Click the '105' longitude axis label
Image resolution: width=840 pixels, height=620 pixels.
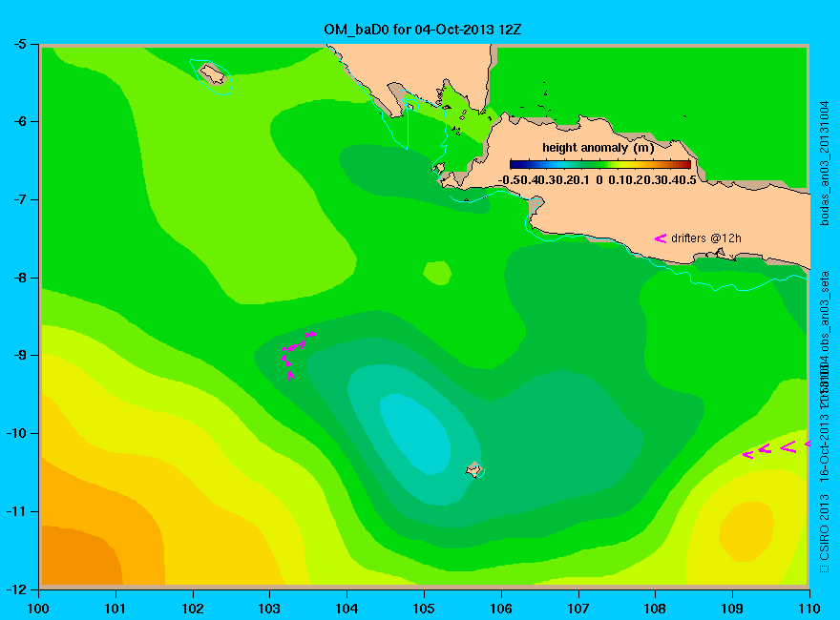click(424, 609)
